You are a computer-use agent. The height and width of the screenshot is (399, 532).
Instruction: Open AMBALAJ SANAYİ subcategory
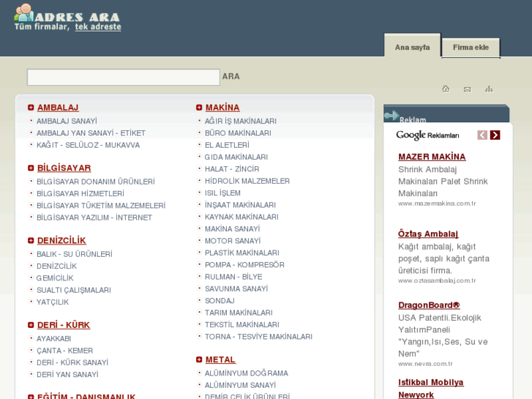(x=67, y=121)
